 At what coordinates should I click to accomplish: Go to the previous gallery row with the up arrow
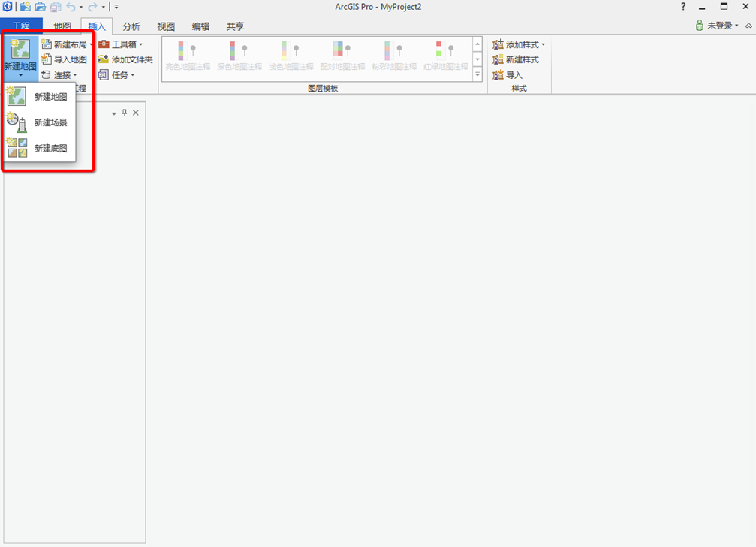click(477, 44)
